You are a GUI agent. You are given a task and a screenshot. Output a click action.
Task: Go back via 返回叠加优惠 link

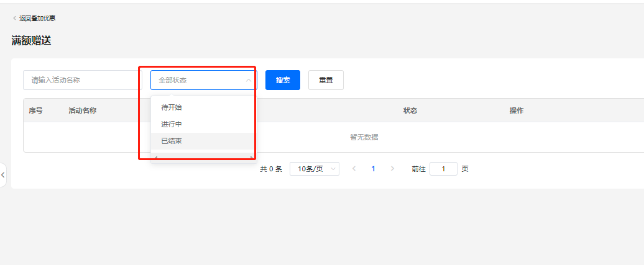[x=37, y=19]
